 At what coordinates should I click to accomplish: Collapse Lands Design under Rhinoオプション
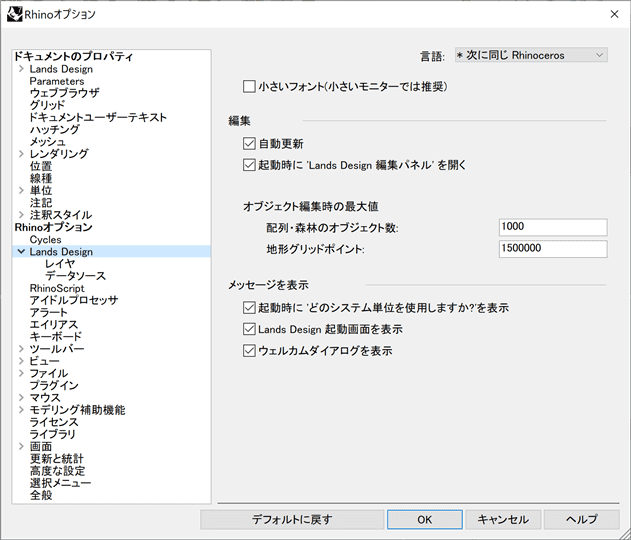21,251
